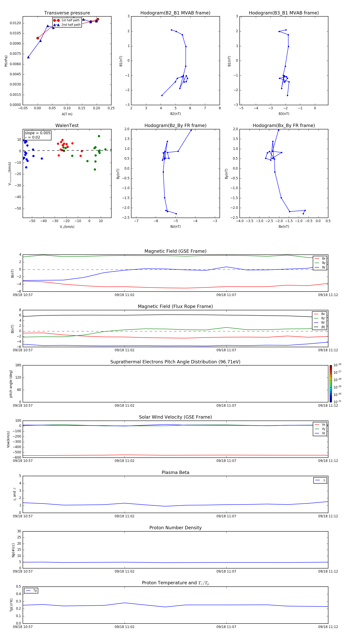Click '1st half path' legend entry
The image size is (351, 644).
coord(67,20)
